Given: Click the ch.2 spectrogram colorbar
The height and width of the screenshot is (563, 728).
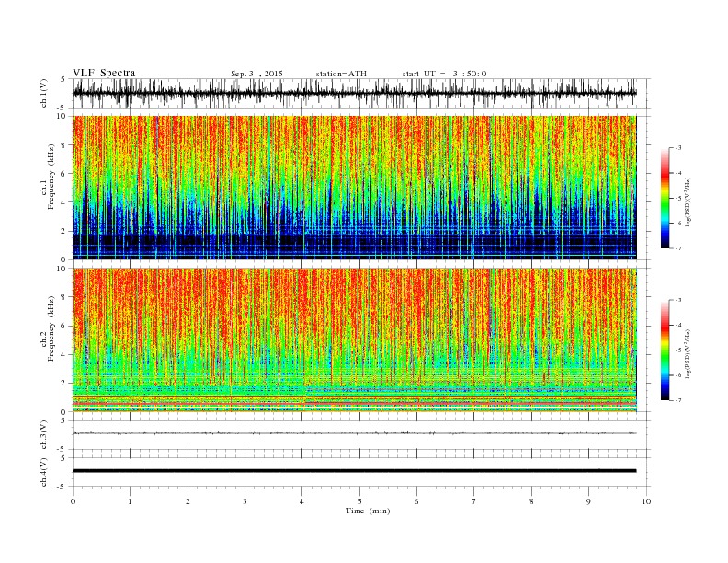Looking at the screenshot, I should 665,350.
